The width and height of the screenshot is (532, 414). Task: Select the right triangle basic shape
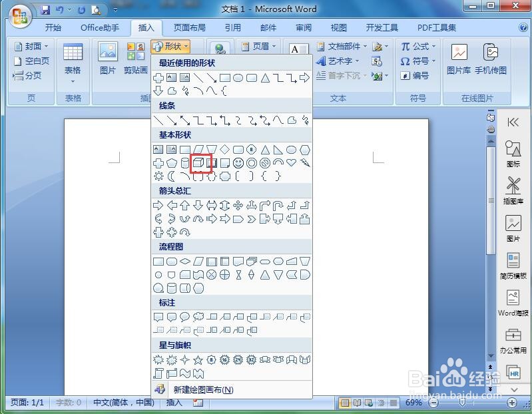click(278, 150)
